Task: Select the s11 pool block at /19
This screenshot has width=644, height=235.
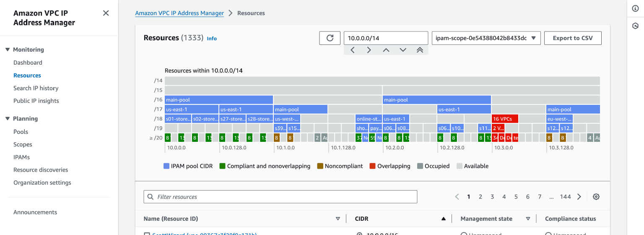Action: click(x=485, y=128)
